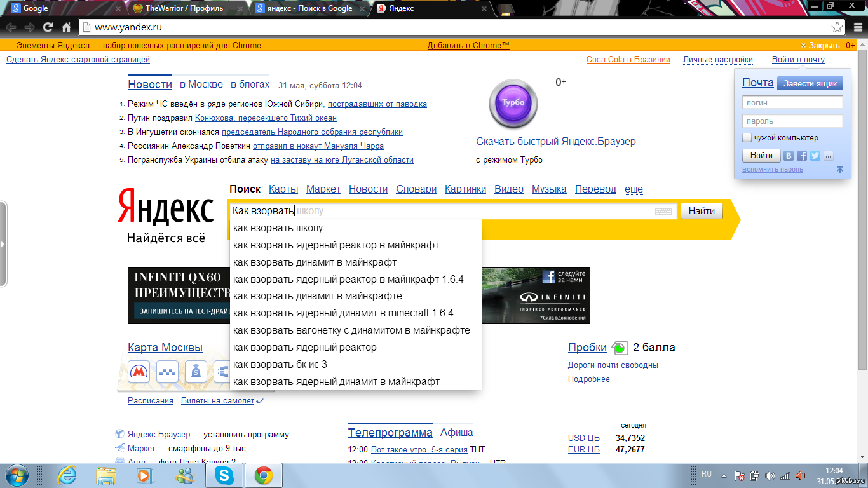Screen dimensions: 868x488
Task: Show hidden tray icons with the small arrow
Action: pos(724,475)
